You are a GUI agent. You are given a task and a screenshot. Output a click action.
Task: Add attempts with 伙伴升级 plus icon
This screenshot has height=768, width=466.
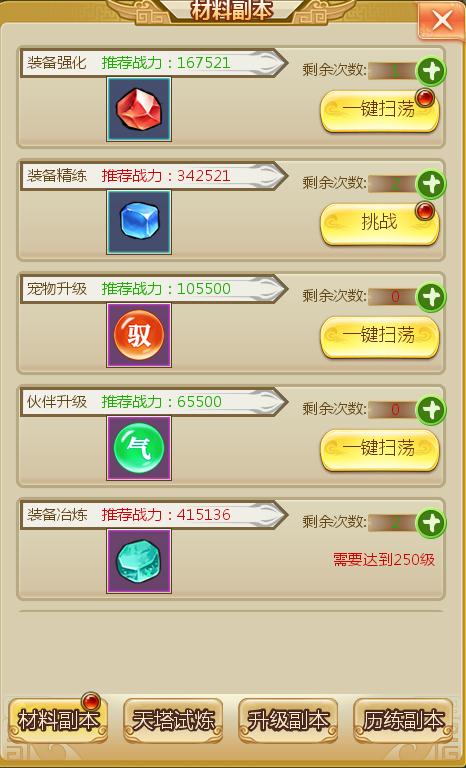click(x=431, y=410)
